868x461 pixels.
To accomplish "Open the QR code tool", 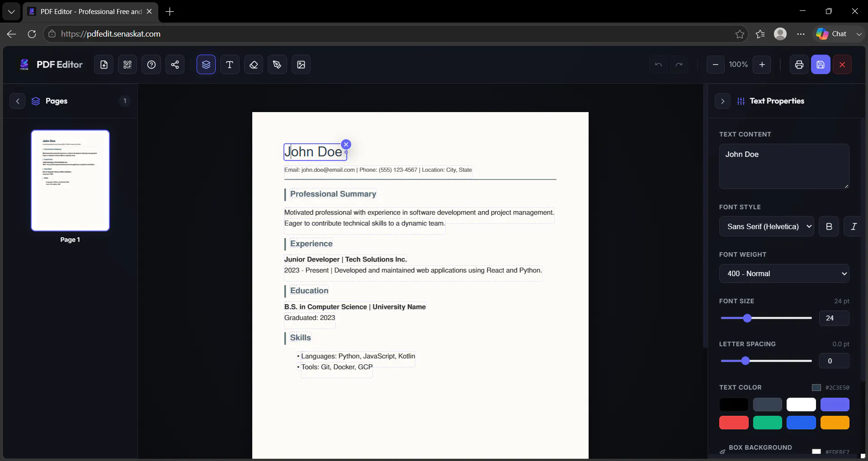I will [x=127, y=65].
